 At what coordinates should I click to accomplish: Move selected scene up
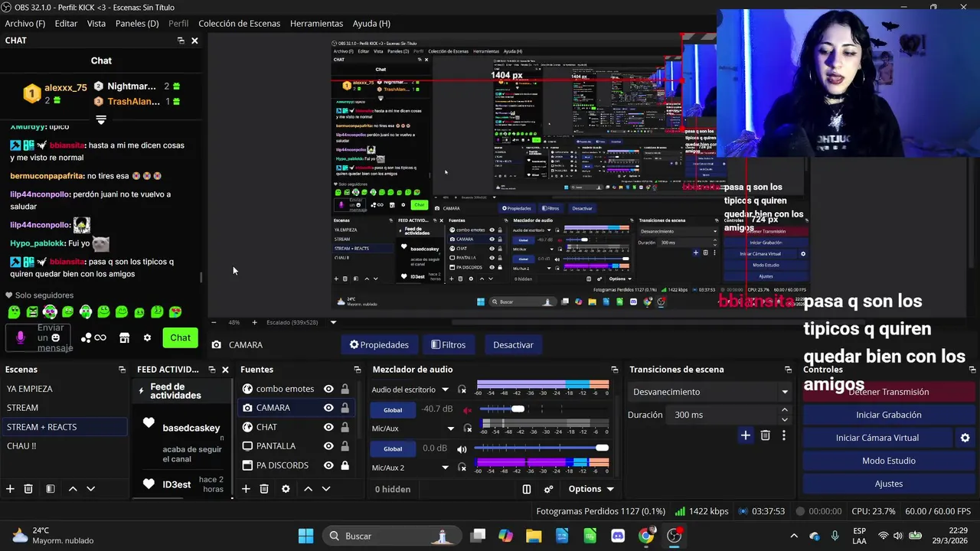click(73, 488)
